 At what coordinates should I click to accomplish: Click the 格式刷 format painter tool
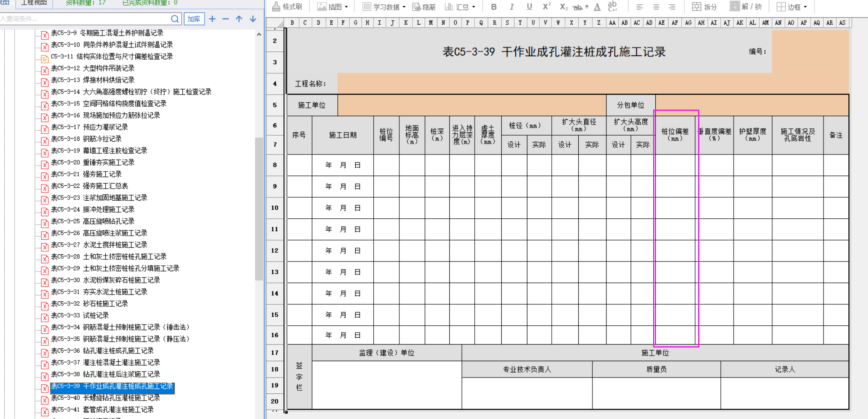(287, 7)
